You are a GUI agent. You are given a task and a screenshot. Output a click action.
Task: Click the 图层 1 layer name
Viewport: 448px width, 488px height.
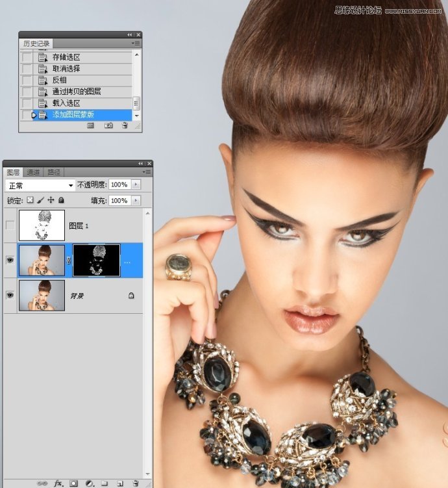pyautogui.click(x=79, y=225)
